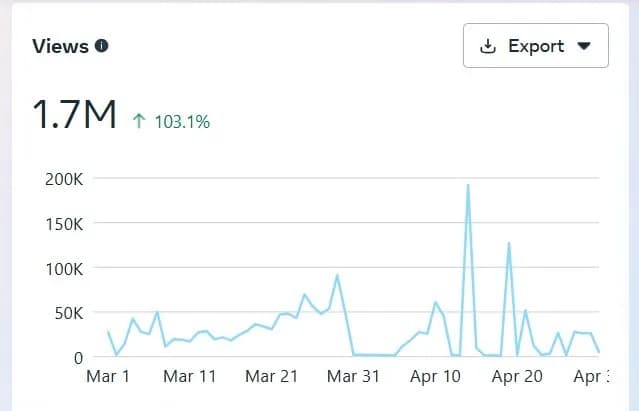Click the chart peak just before Mar 31
This screenshot has width=639, height=411.
coord(337,276)
